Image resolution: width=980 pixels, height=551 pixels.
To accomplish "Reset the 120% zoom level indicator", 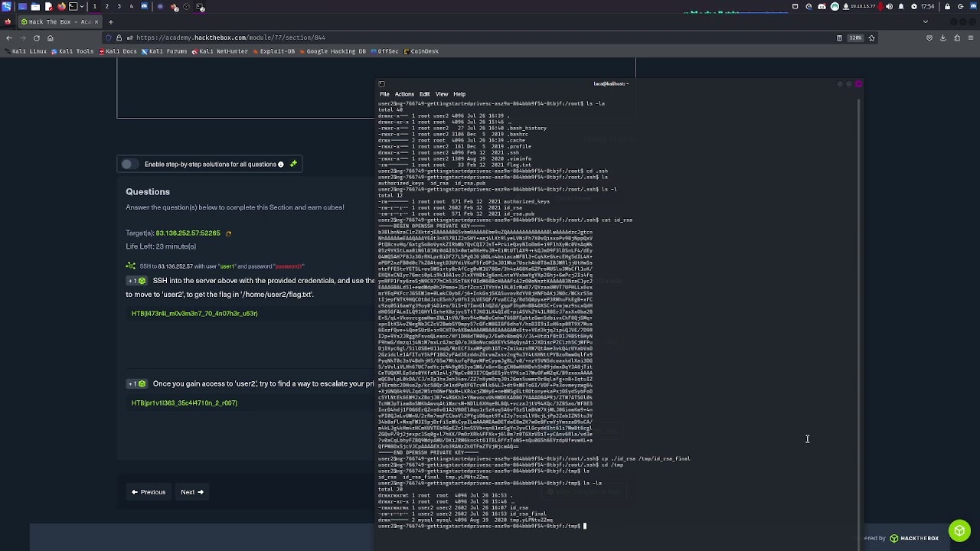I will pyautogui.click(x=855, y=37).
